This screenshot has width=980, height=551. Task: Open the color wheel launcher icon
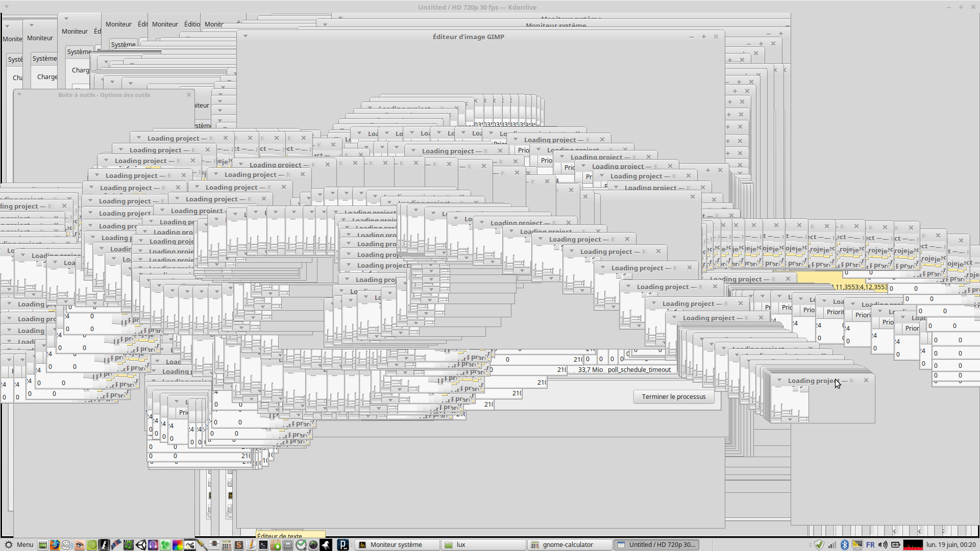coord(177,545)
